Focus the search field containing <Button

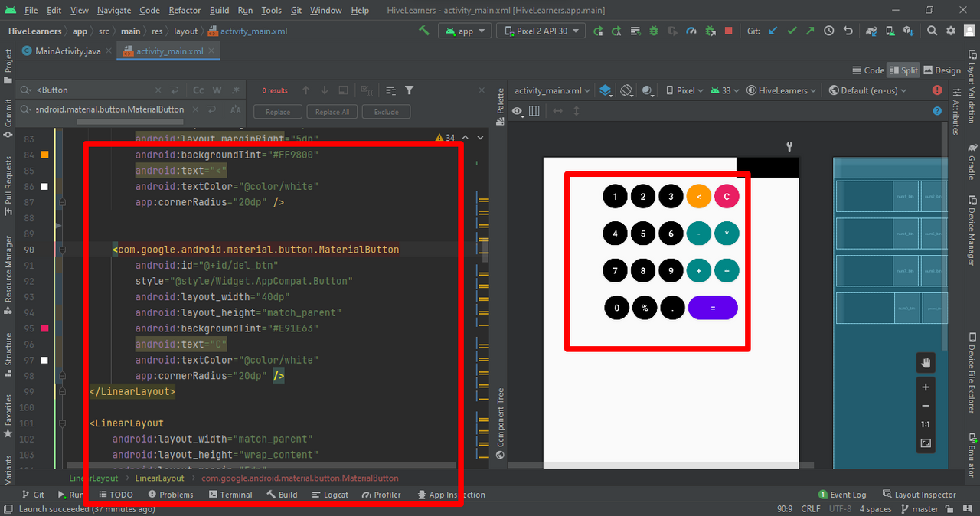click(x=94, y=90)
